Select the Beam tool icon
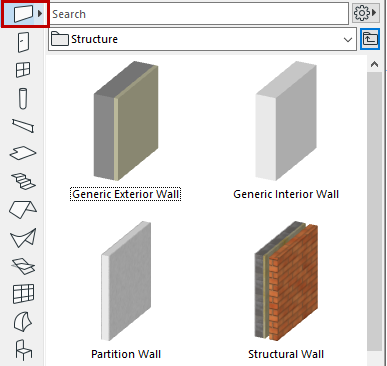This screenshot has height=366, width=387. [23, 126]
